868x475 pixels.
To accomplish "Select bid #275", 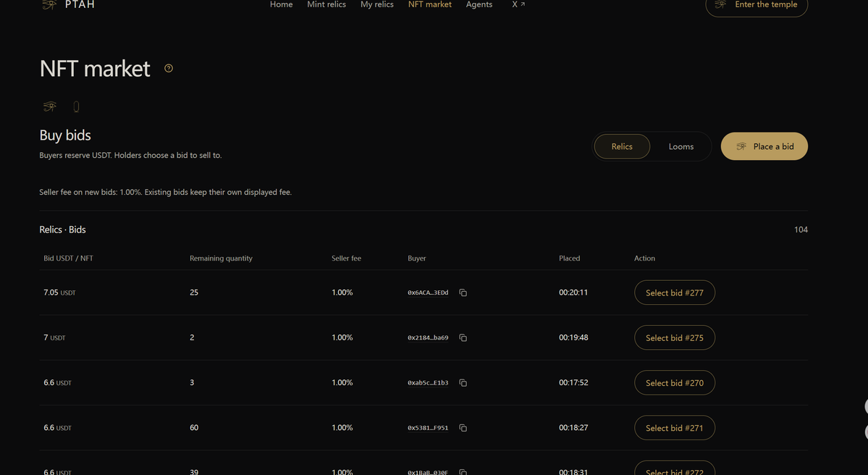I will [x=674, y=337].
